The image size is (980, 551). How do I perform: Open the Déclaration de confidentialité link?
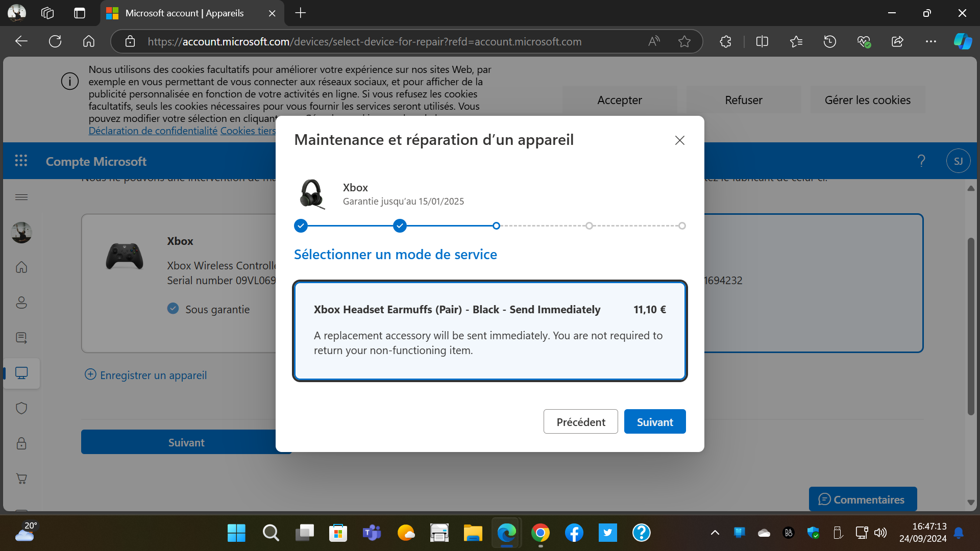[x=153, y=131]
